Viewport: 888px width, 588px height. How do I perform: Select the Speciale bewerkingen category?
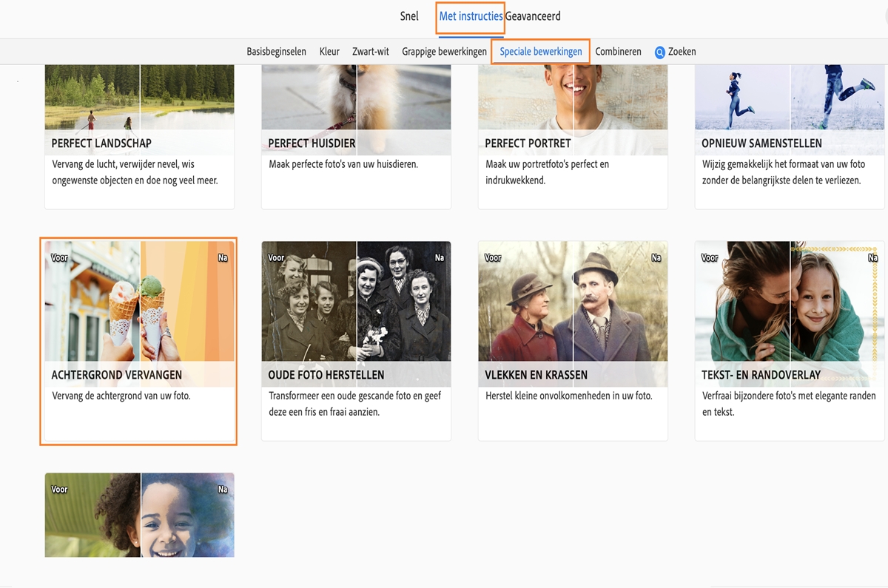point(542,51)
